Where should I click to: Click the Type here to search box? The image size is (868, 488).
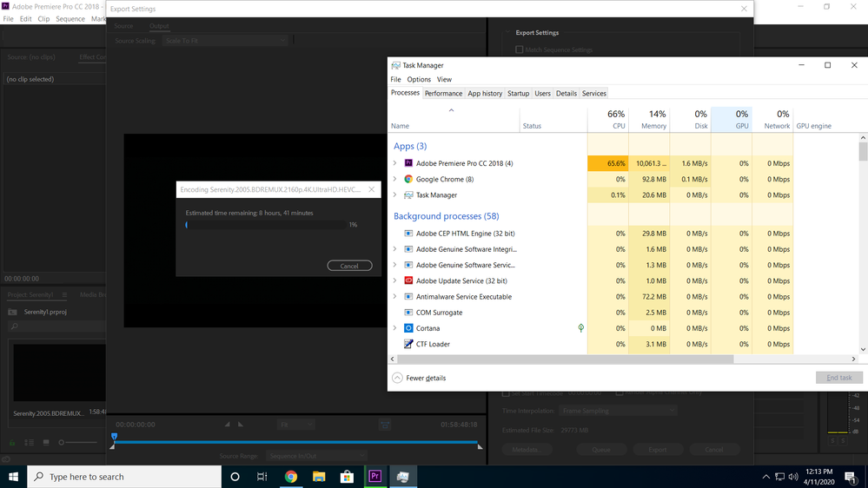124,477
